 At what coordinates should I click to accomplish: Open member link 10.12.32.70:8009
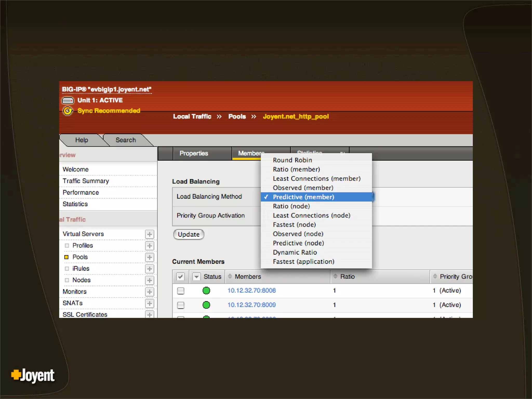pyautogui.click(x=251, y=305)
